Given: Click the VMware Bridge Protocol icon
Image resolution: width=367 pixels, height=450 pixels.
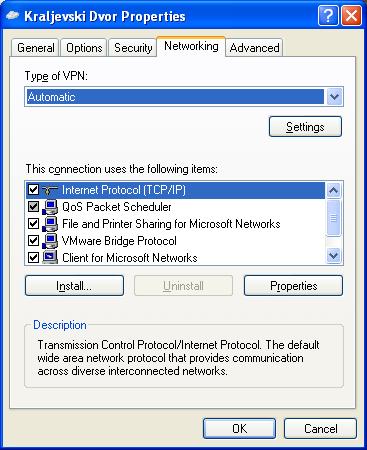Looking at the screenshot, I should 50,241.
